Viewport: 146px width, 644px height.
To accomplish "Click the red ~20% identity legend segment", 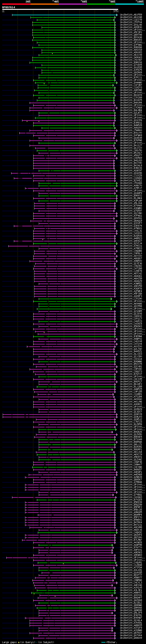I will click(x=16, y=4).
